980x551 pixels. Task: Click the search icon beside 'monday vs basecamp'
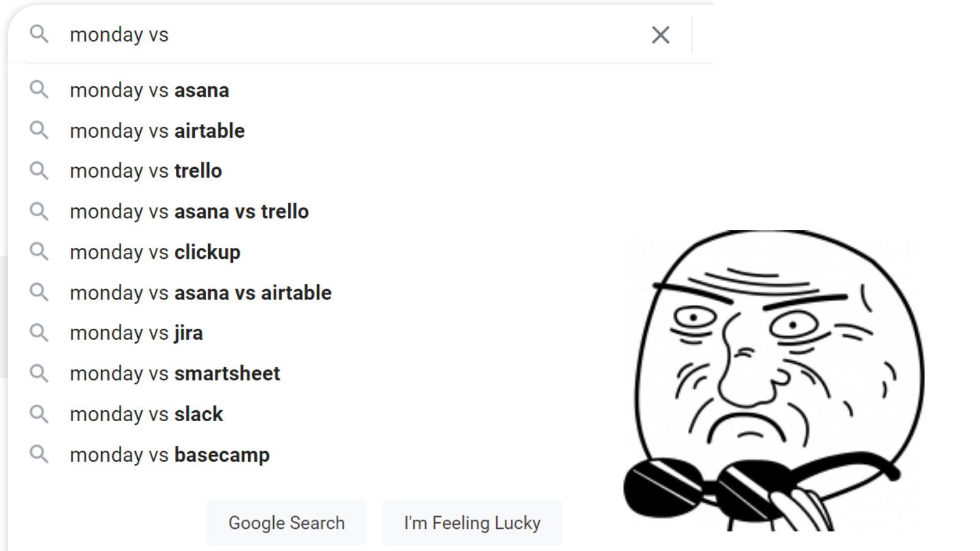[39, 454]
